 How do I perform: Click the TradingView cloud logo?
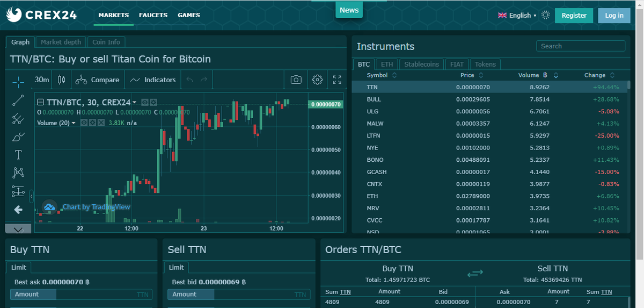[49, 207]
